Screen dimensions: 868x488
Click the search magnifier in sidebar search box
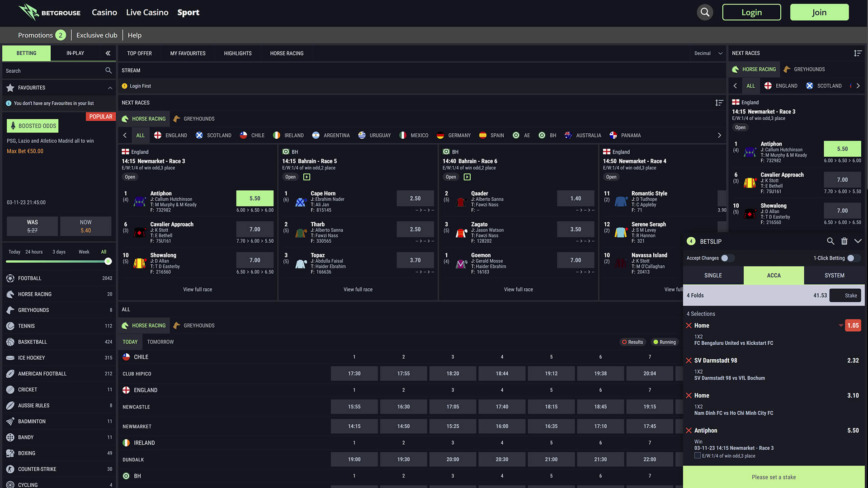(108, 70)
